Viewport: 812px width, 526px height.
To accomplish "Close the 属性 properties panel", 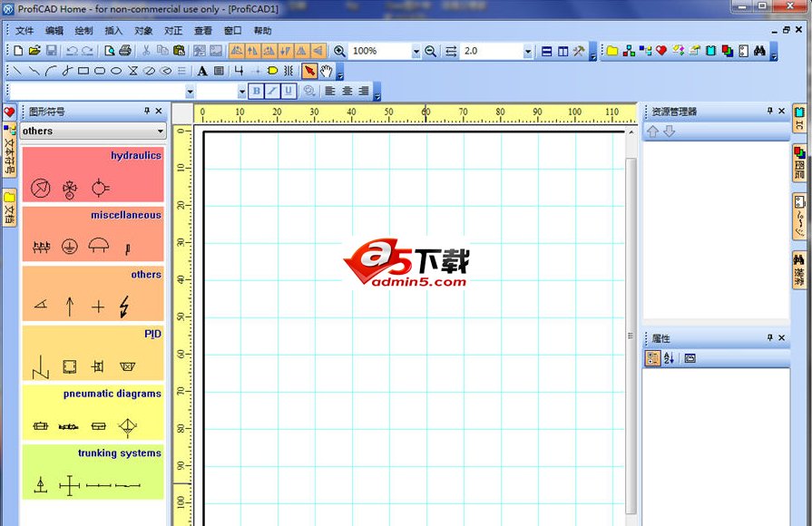I will pyautogui.click(x=781, y=337).
